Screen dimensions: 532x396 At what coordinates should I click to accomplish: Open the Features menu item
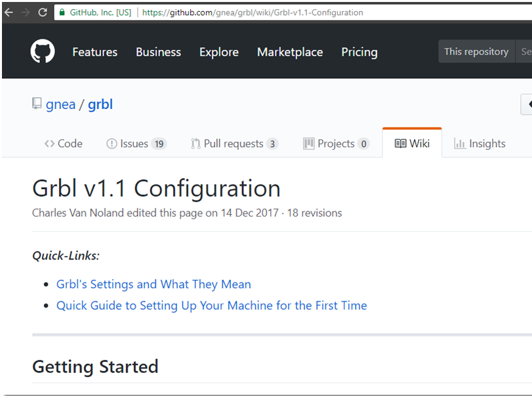click(x=95, y=52)
